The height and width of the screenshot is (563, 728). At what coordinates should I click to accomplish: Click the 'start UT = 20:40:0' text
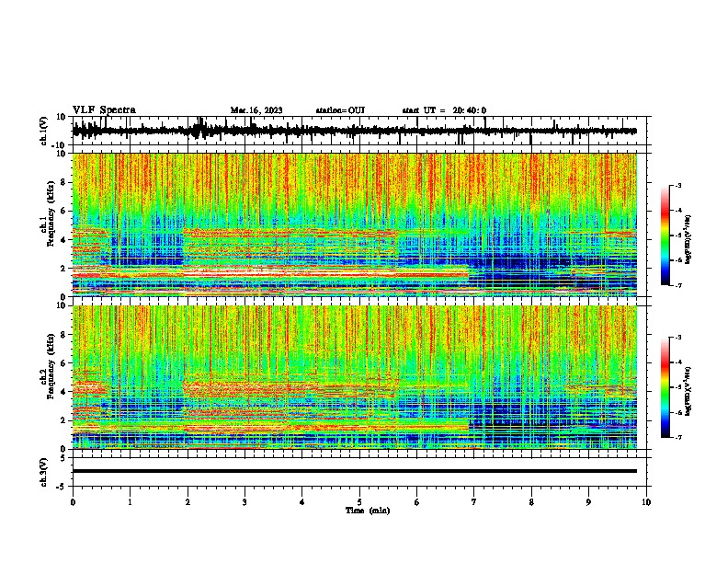444,110
